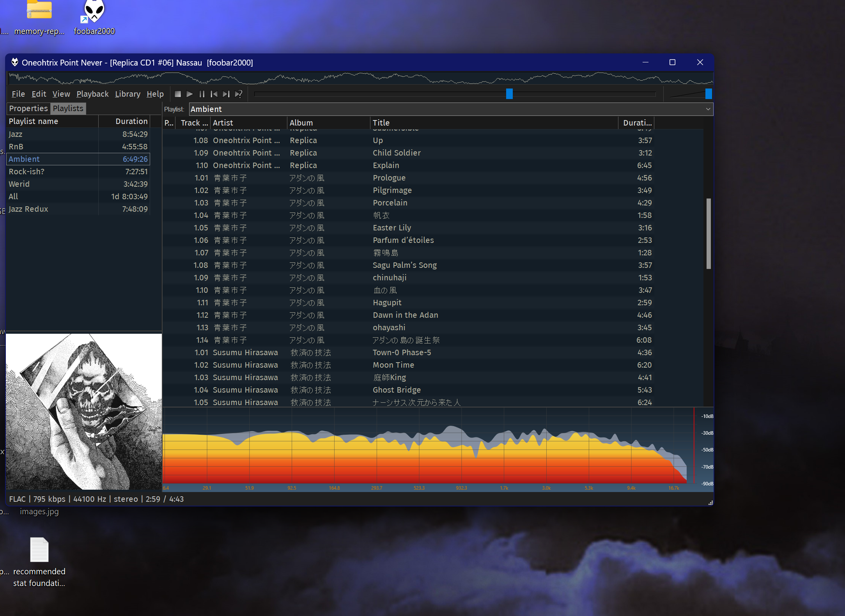845x616 pixels.
Task: Switch to the Properties tab
Action: (28, 108)
